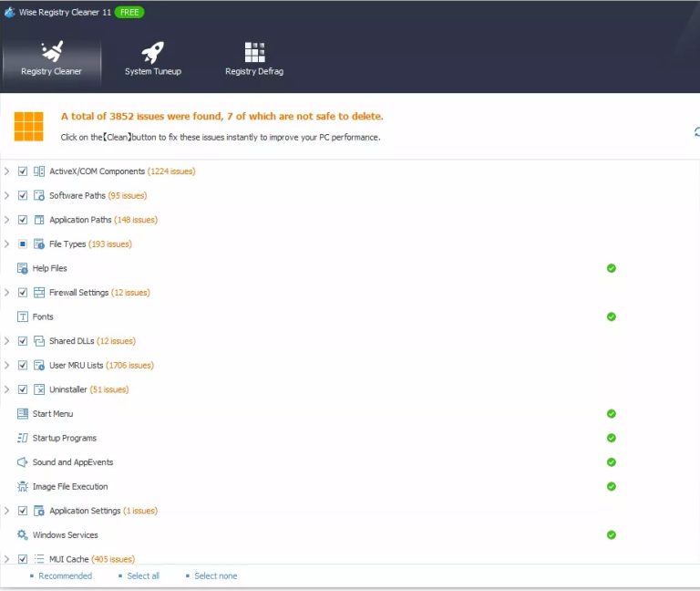The image size is (700, 591).
Task: Expand the Software Paths issue list
Action: pyautogui.click(x=7, y=195)
